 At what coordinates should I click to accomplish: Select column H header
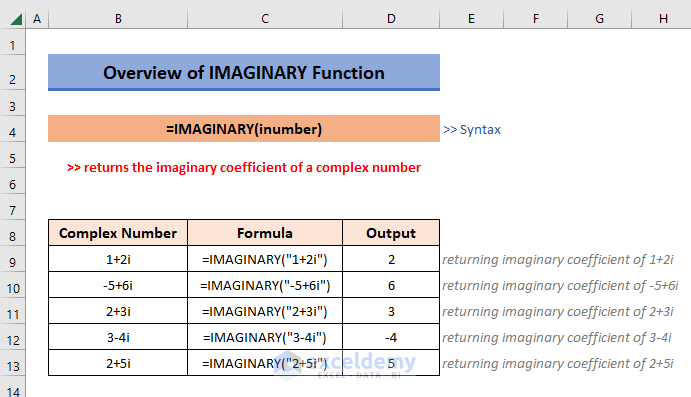click(x=661, y=19)
